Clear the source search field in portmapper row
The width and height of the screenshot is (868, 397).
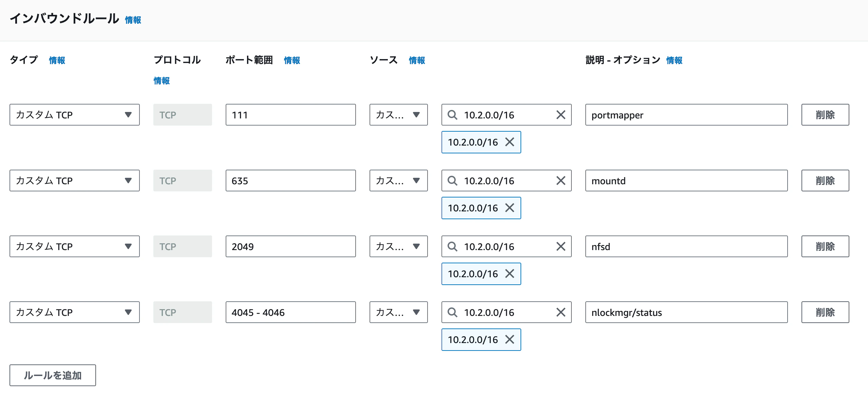point(561,115)
